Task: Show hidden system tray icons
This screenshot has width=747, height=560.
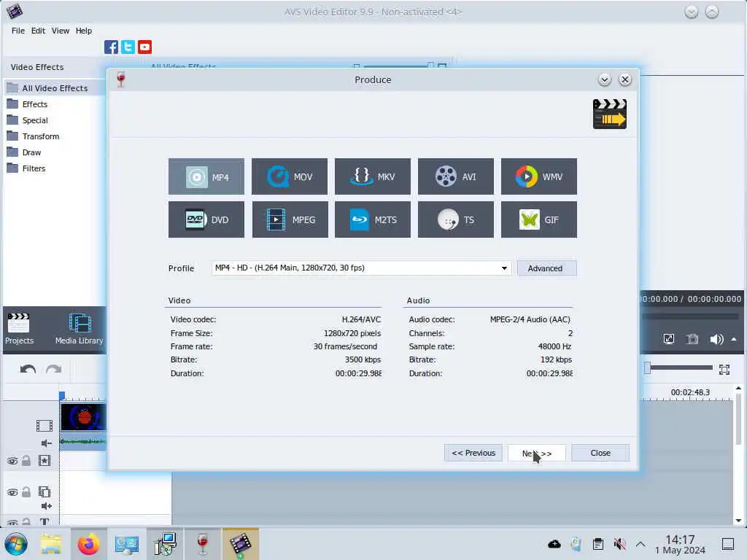Action: [640, 544]
